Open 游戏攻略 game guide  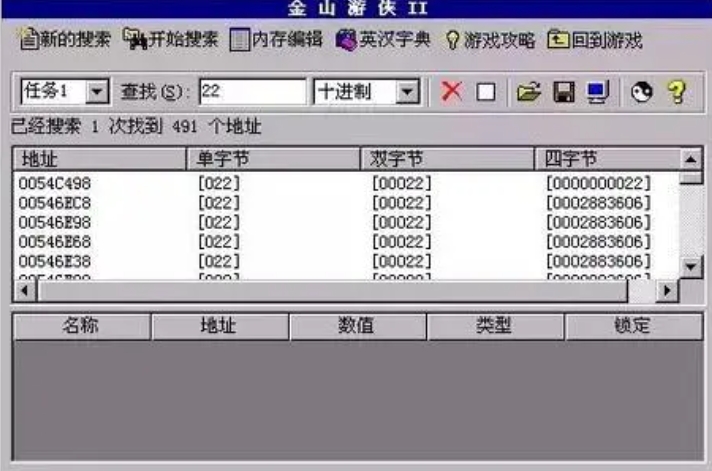click(490, 40)
